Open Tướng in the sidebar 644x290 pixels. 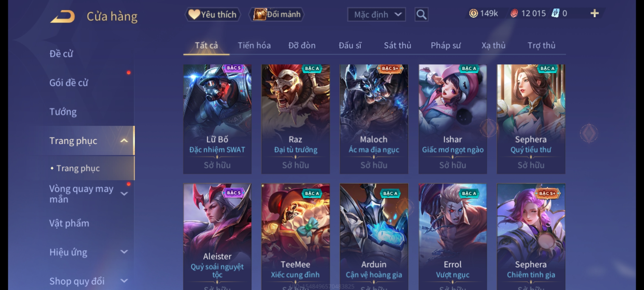[x=63, y=112]
